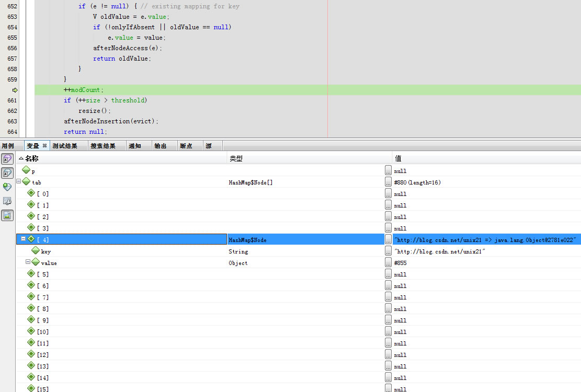Screen dimensions: 581x392
Task: Toggle breakpoint on line number 661
Action: coord(12,100)
